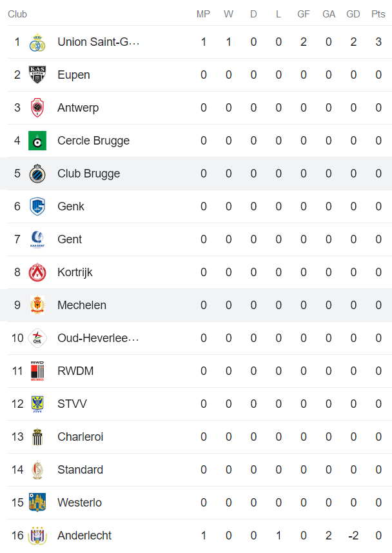Click the Antwerp red shield crest
Image resolution: width=392 pixels, height=553 pixels.
click(x=37, y=108)
